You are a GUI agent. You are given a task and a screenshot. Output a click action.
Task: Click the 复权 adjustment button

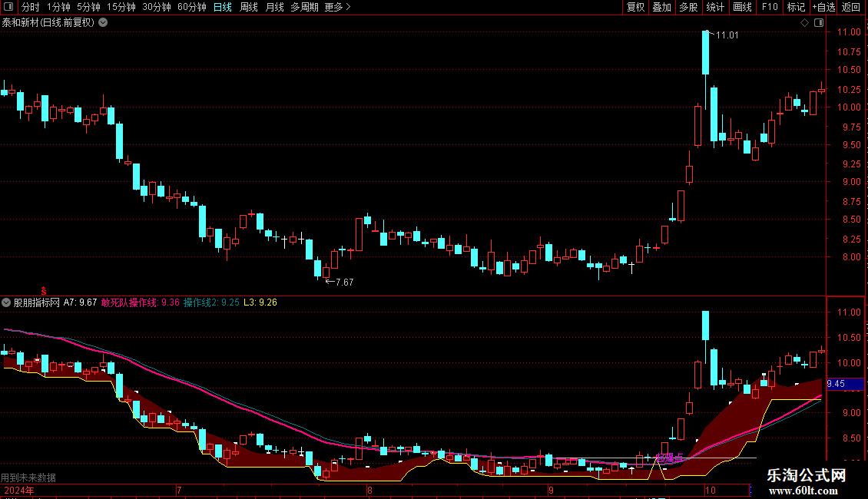tap(635, 7)
